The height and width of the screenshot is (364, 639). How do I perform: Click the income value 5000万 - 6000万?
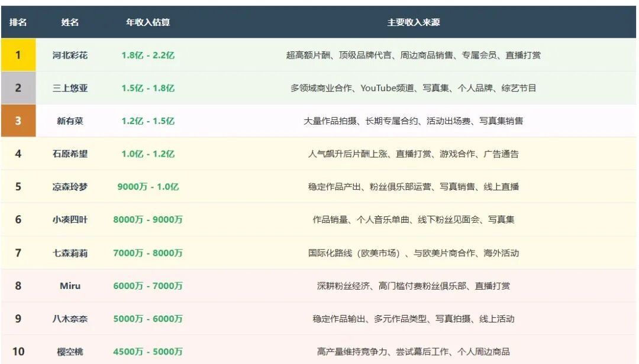click(148, 318)
